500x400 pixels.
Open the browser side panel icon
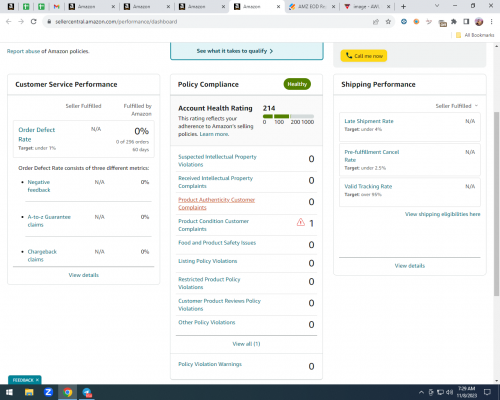(x=466, y=22)
